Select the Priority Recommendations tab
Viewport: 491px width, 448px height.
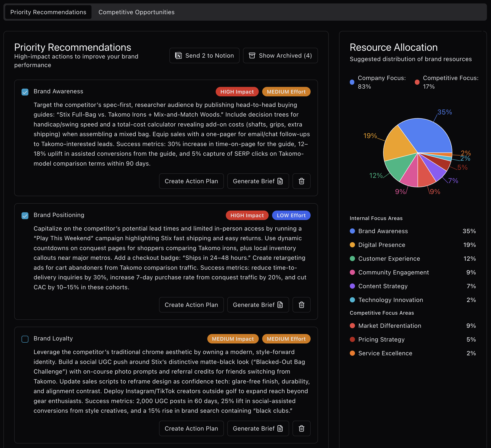[x=48, y=12]
